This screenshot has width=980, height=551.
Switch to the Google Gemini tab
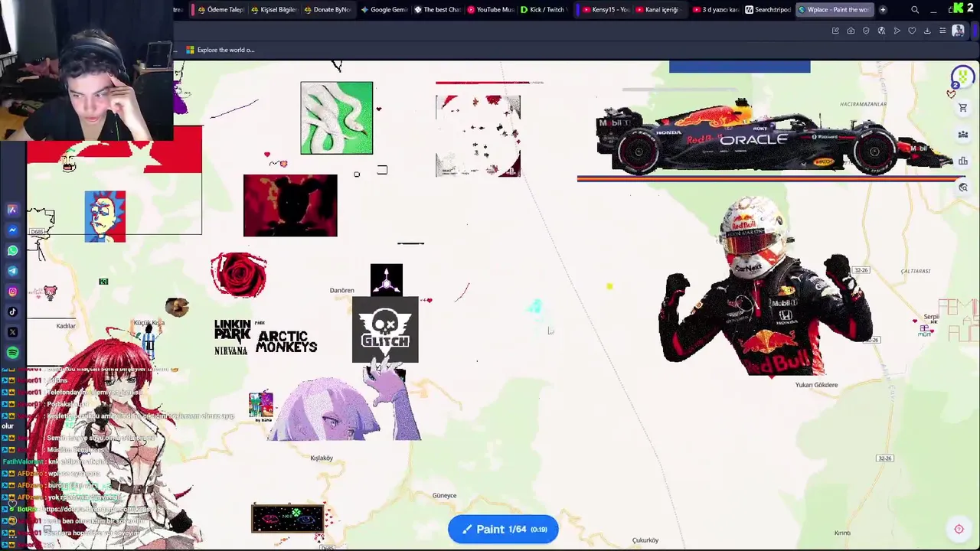pos(384,10)
